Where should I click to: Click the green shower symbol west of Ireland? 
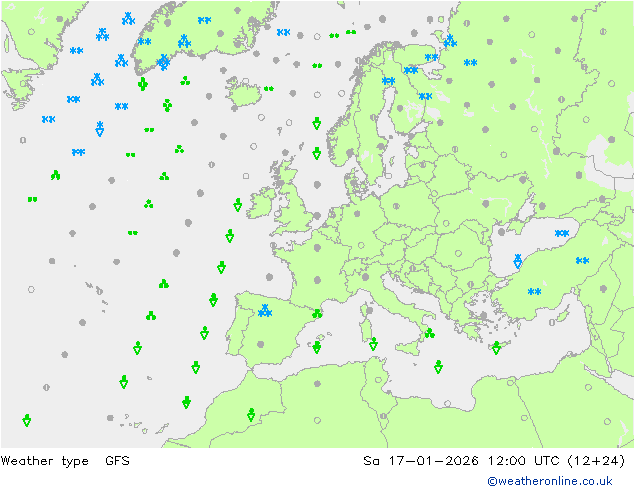click(x=238, y=205)
